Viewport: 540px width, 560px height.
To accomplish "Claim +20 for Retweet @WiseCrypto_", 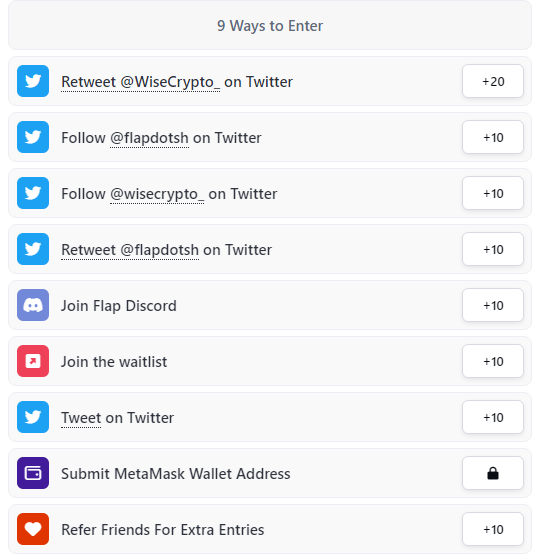I will (x=493, y=81).
